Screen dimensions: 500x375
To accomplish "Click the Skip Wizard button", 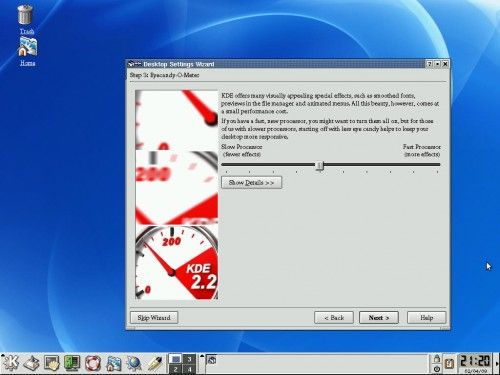I will point(154,318).
